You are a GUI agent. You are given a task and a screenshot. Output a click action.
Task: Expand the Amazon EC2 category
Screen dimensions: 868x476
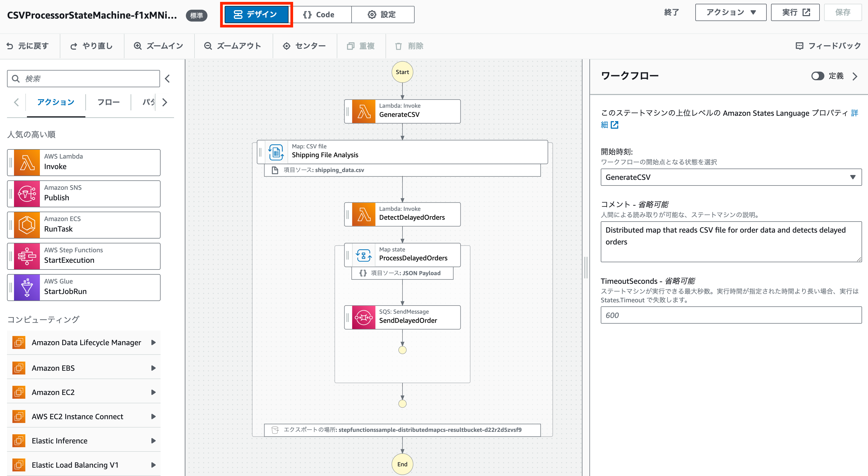[153, 392]
